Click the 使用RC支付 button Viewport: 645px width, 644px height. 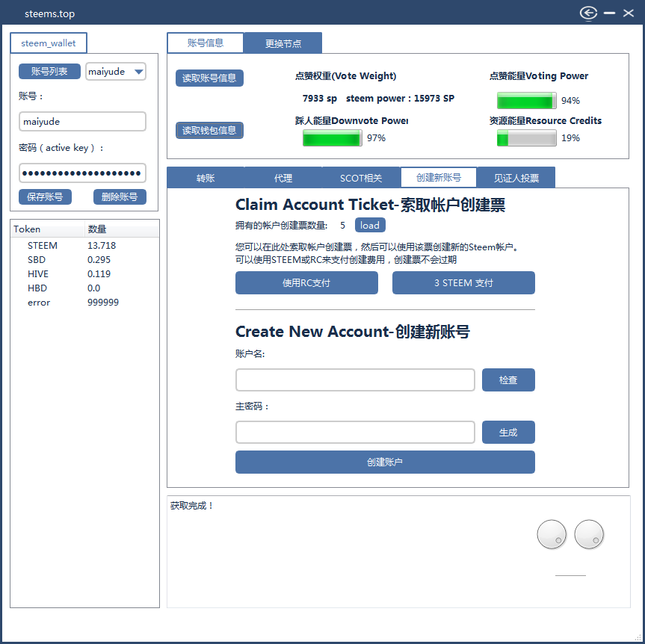tap(306, 283)
